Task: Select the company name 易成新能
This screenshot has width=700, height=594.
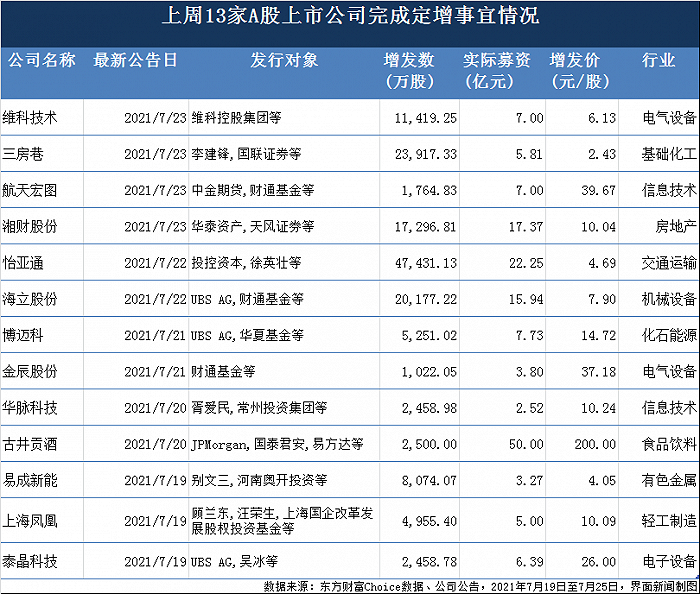Action: click(30, 480)
